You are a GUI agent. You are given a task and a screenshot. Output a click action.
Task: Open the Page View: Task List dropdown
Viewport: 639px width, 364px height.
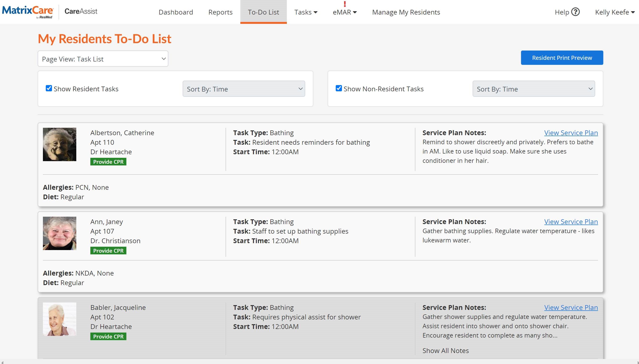pyautogui.click(x=103, y=59)
